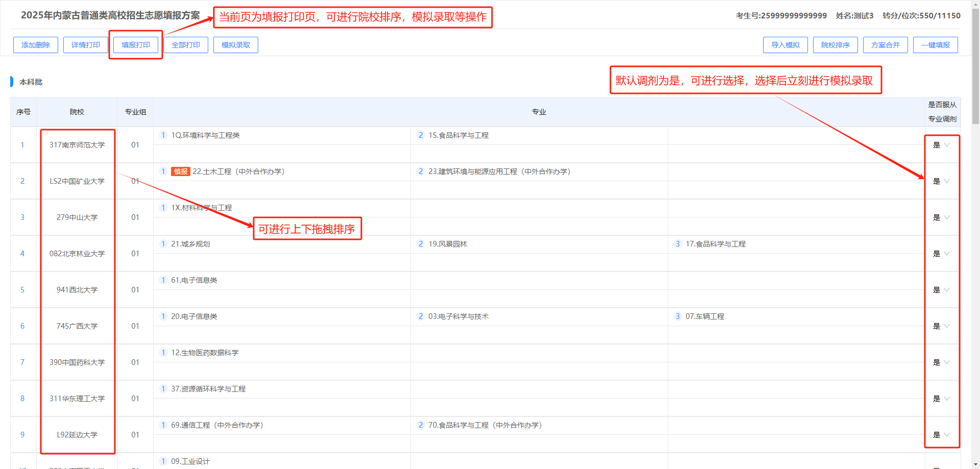The image size is (980, 469).
Task: Select the 082北京林业大学 school cell
Action: coord(77,254)
